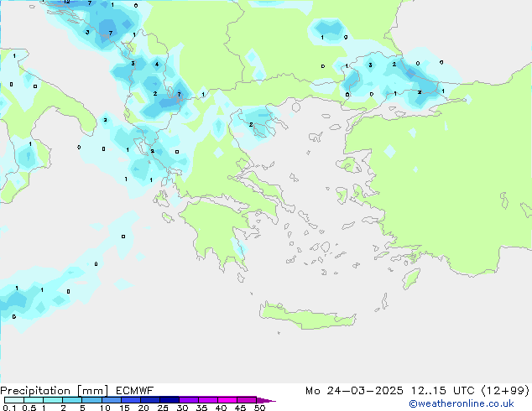This screenshot has height=411, width=532.
Task: Click the 'ECMWF' model label
Action: (135, 391)
